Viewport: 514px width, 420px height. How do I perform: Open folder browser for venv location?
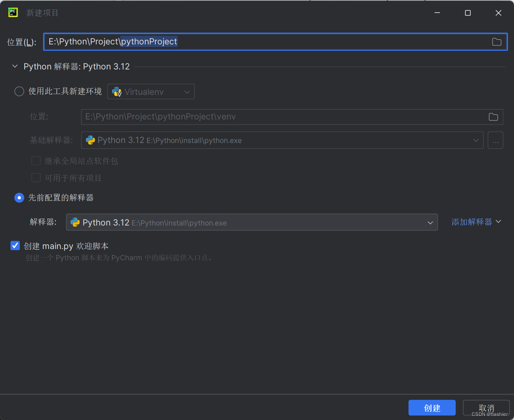493,117
